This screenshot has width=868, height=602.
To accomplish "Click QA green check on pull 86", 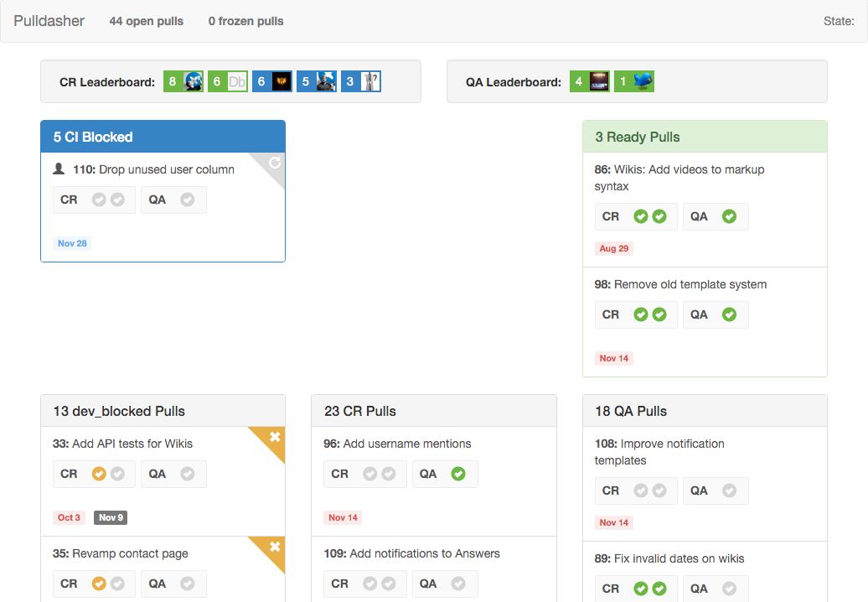I will coord(730,216).
